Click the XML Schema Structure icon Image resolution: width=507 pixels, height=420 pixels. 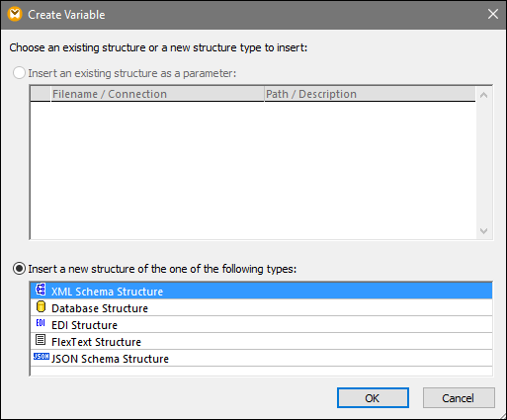point(41,290)
